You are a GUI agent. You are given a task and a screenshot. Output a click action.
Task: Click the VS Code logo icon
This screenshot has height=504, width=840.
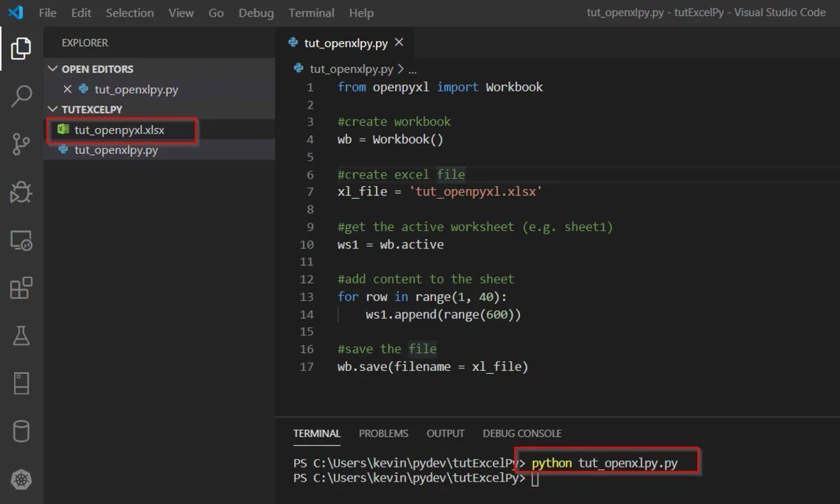point(15,13)
